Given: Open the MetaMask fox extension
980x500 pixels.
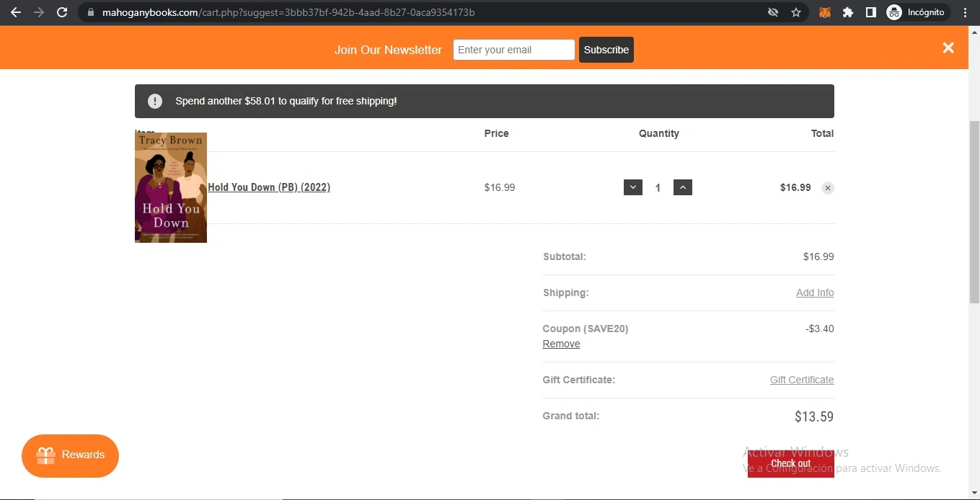Looking at the screenshot, I should [825, 12].
